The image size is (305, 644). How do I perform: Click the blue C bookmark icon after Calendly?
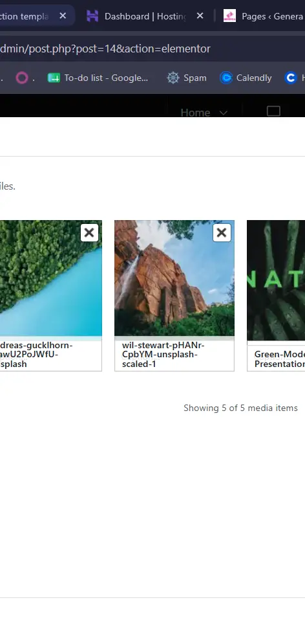pos(291,78)
